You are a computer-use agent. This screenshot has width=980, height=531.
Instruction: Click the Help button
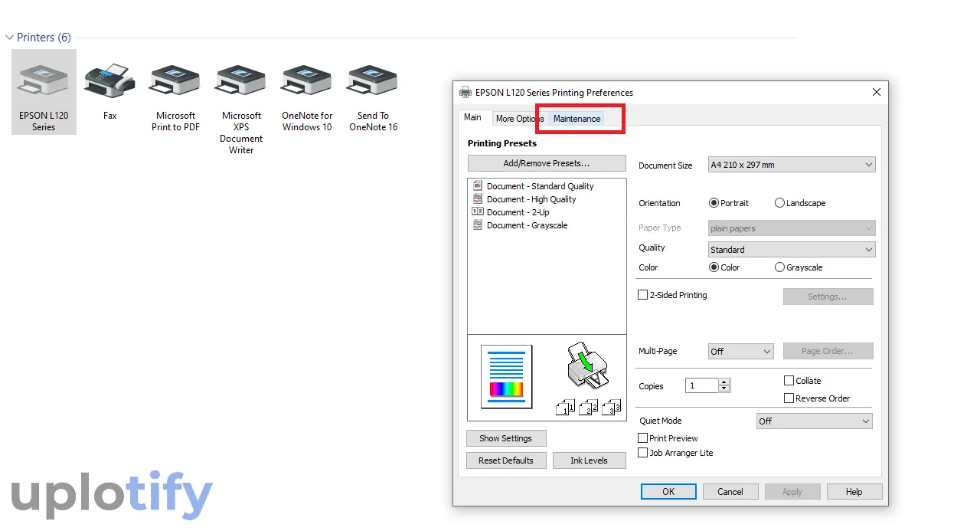854,492
